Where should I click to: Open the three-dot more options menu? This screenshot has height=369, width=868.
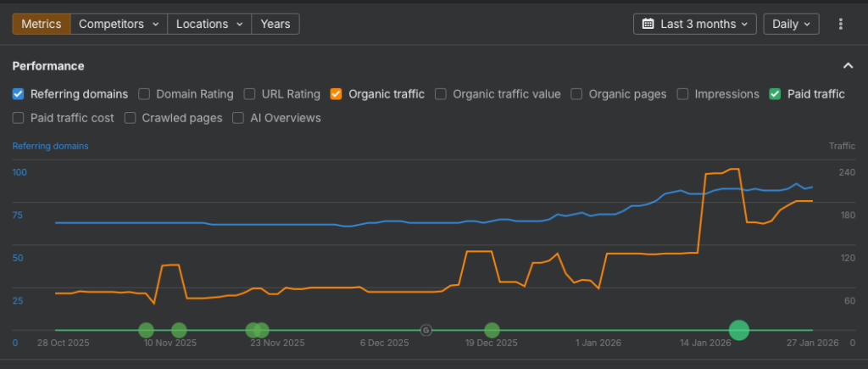click(840, 24)
